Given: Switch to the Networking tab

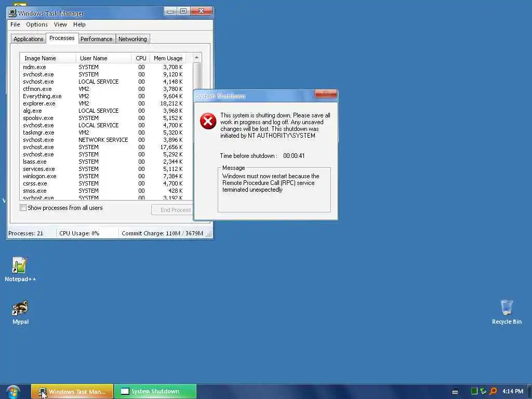Looking at the screenshot, I should click(x=132, y=39).
